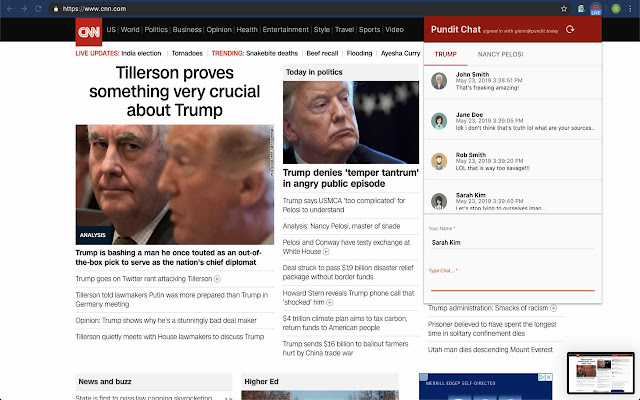Click the screenshot preview thumbnail in corner
Viewport: 640px width, 400px height.
click(600, 373)
